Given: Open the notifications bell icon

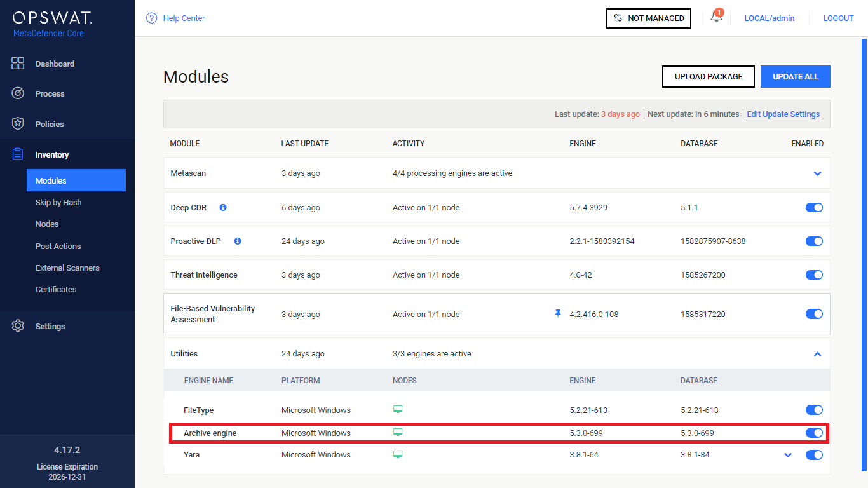Looking at the screenshot, I should [x=716, y=17].
